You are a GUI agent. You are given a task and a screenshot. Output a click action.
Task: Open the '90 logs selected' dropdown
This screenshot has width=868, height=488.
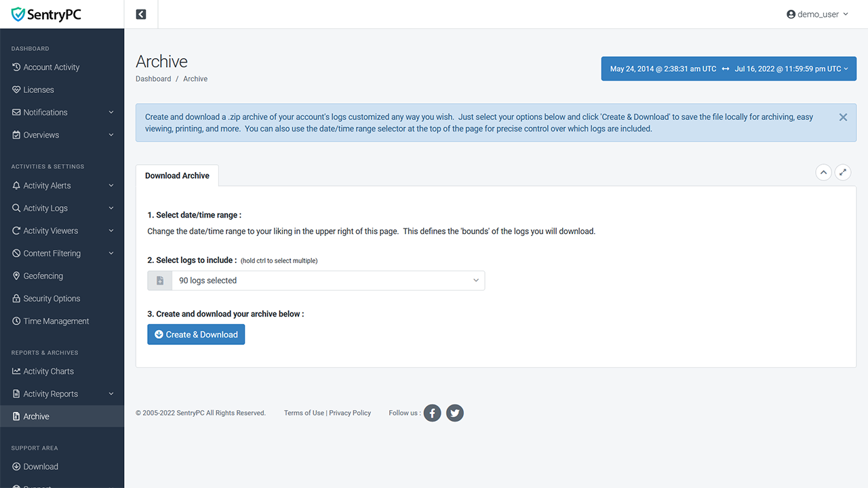click(328, 281)
